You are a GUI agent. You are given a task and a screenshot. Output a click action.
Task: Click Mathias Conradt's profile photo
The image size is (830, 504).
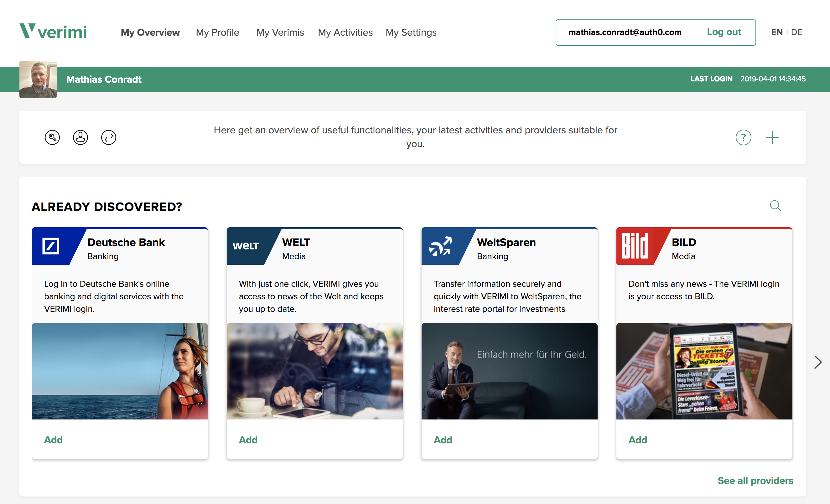38,80
